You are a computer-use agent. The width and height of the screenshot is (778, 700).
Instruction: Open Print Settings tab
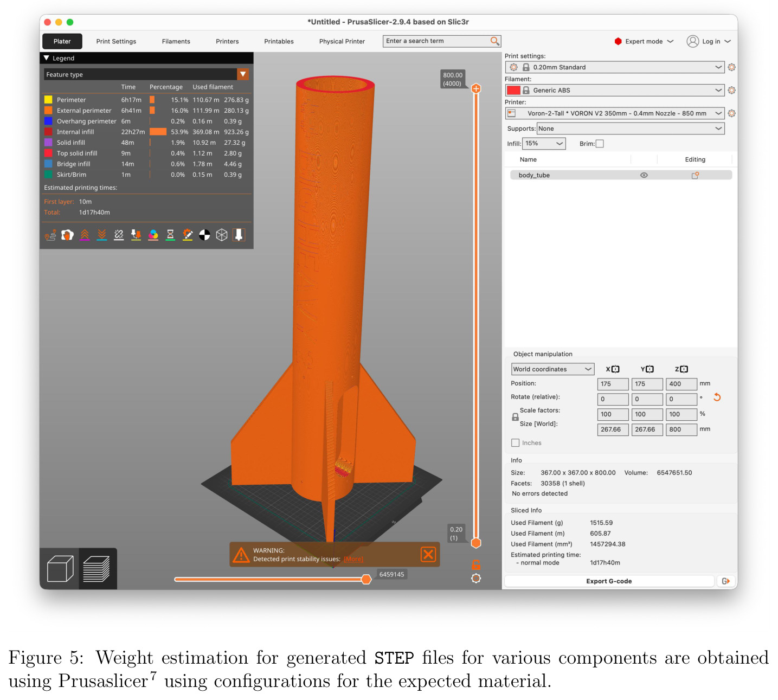point(116,41)
